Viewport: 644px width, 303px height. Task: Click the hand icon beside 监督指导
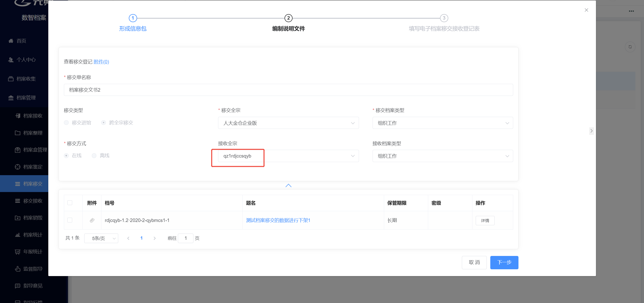pos(18,269)
